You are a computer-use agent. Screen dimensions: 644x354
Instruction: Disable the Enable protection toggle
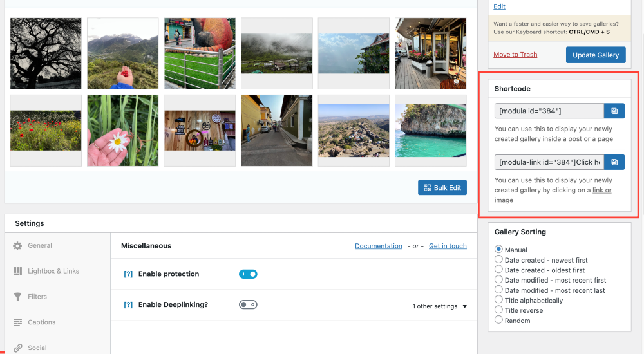tap(248, 274)
